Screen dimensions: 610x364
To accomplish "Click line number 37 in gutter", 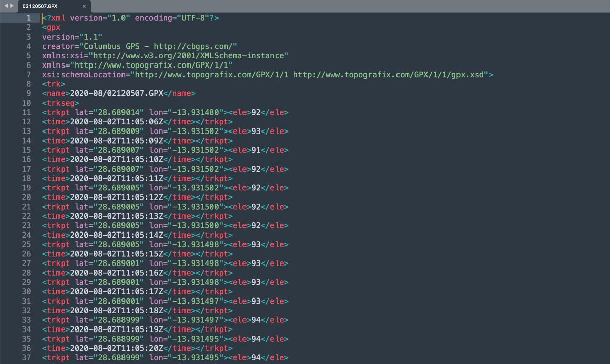I will [27, 358].
